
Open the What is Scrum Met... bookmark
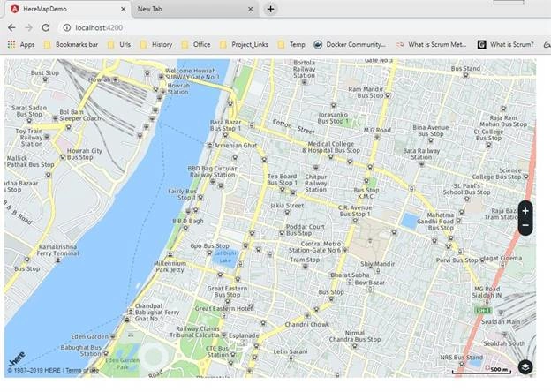[x=431, y=45]
